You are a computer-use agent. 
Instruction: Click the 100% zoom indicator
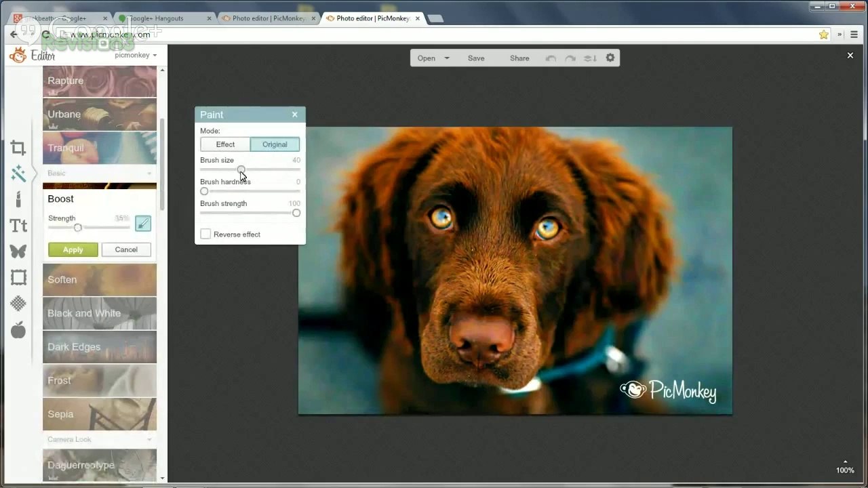click(x=845, y=470)
